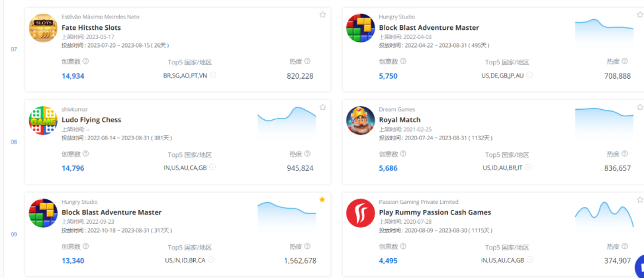Screen dimensions: 644x278
Task: Click help icon beside Ludo Flying Chess 热度
Action: 308,154
